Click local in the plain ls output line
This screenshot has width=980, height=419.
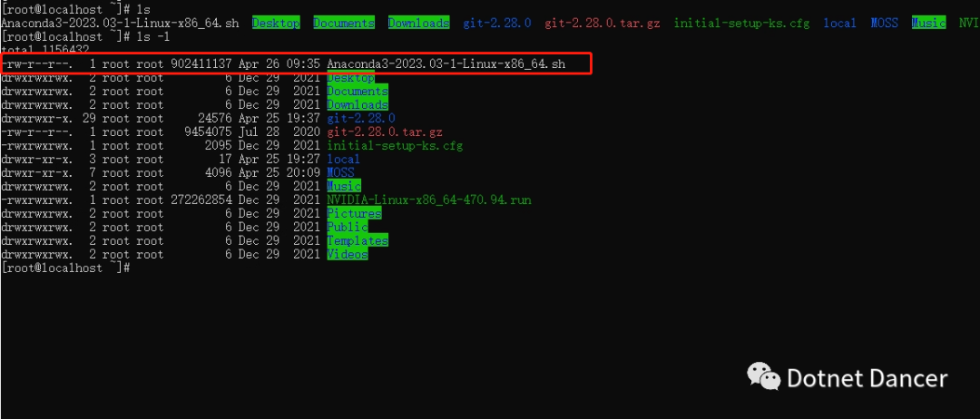click(839, 23)
